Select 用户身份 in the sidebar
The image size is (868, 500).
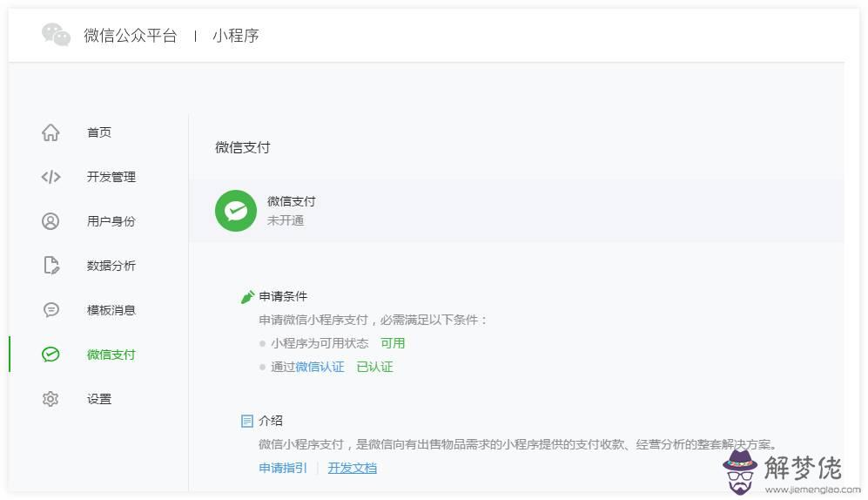point(111,221)
